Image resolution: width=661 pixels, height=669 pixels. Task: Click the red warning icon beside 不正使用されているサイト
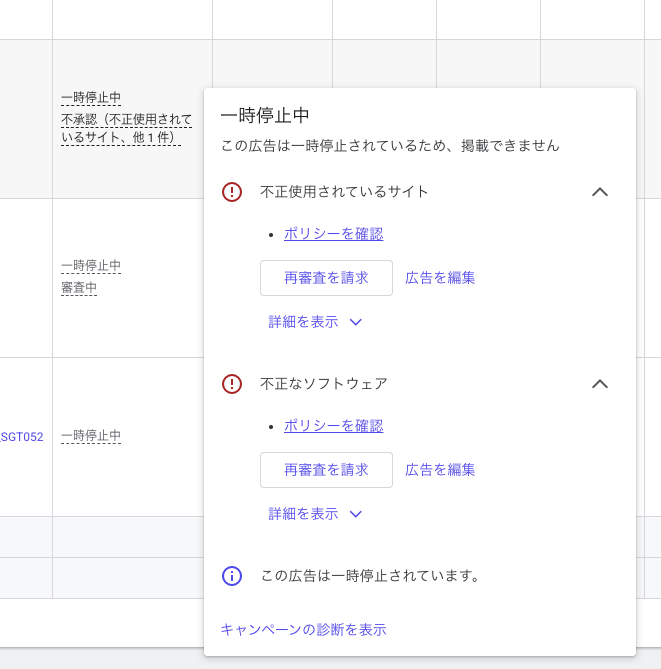232,192
